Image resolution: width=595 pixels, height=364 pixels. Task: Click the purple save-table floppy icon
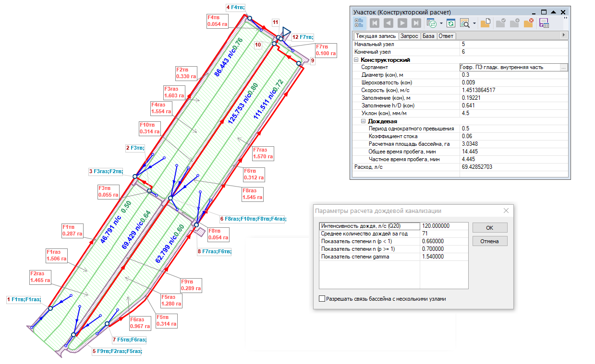(x=544, y=23)
